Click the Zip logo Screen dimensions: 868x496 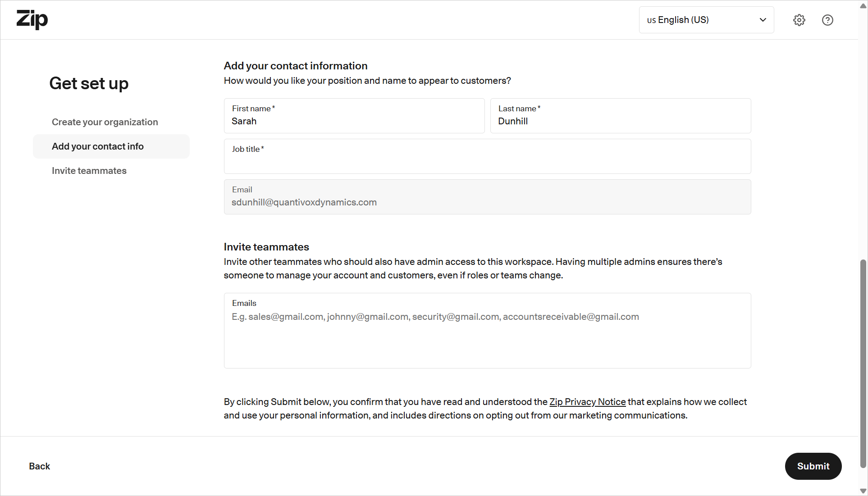[x=32, y=19]
